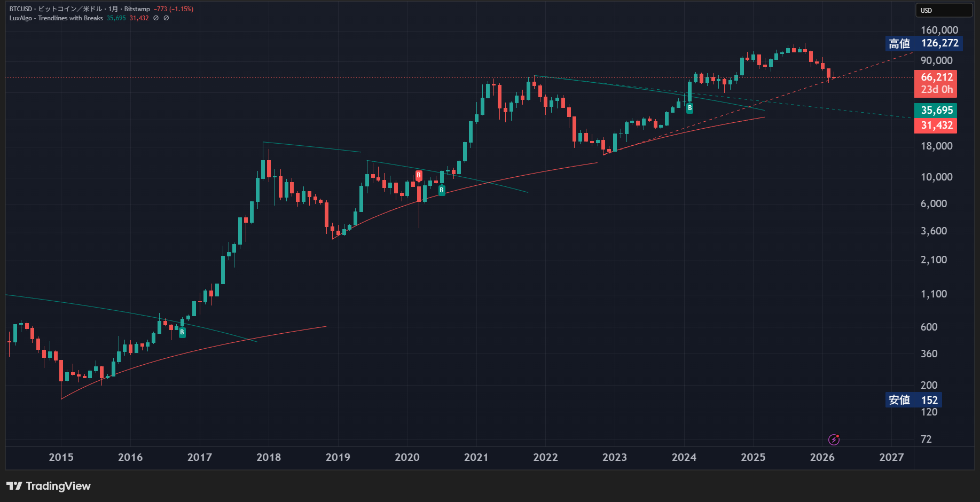The image size is (980, 502).
Task: Select the LuxAlgo Trendlines with Breaks indicator name
Action: pos(56,18)
